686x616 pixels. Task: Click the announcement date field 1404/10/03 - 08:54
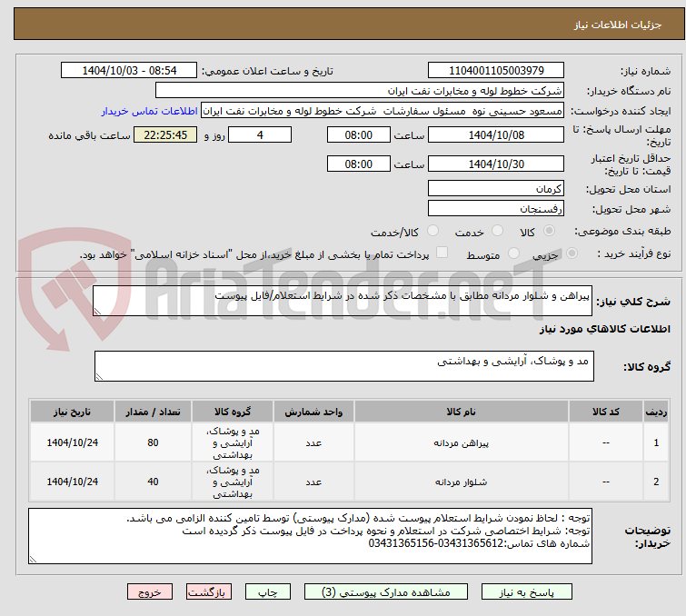[x=129, y=71]
